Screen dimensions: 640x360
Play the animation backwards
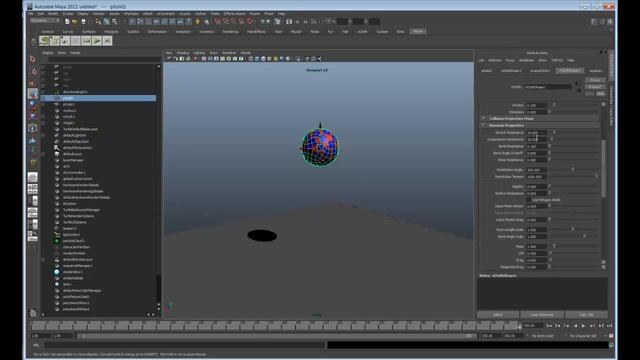click(575, 326)
